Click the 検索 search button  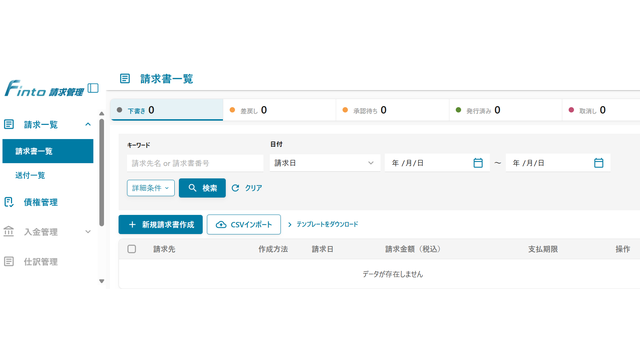(x=202, y=188)
